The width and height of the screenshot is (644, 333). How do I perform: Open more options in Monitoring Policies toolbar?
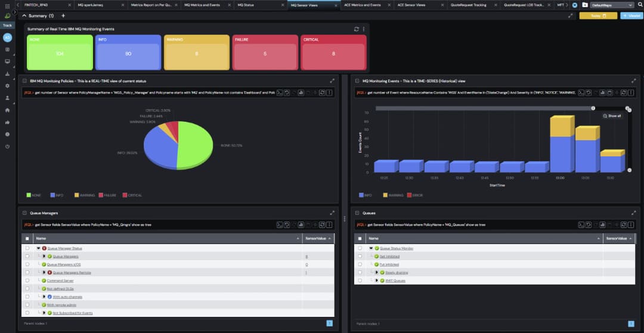pyautogui.click(x=329, y=93)
